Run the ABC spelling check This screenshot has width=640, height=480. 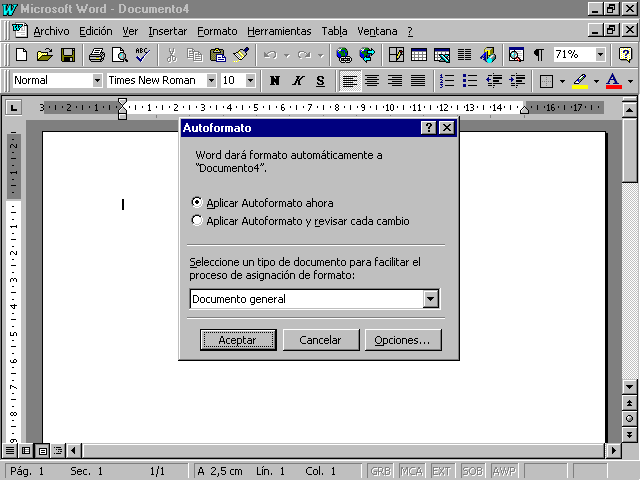coord(143,55)
